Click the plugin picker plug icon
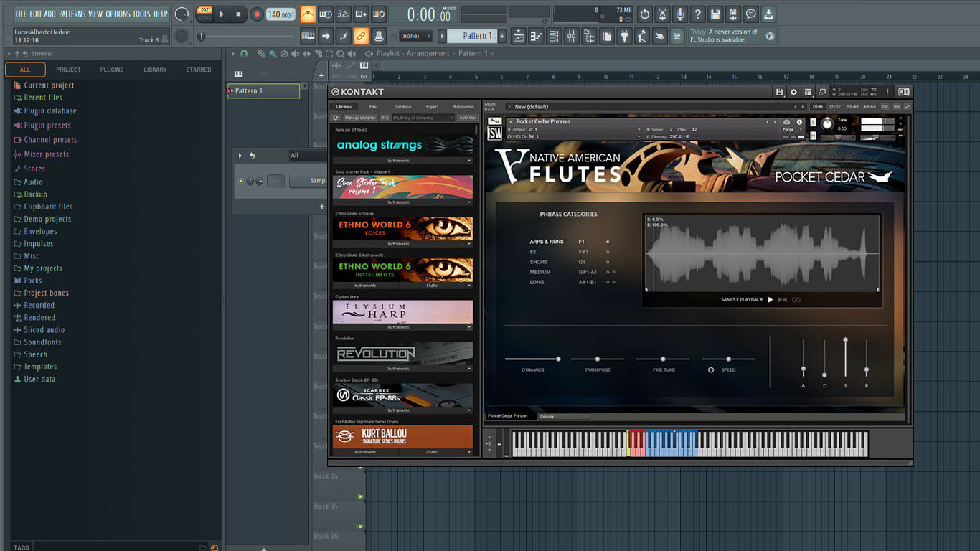 (624, 36)
